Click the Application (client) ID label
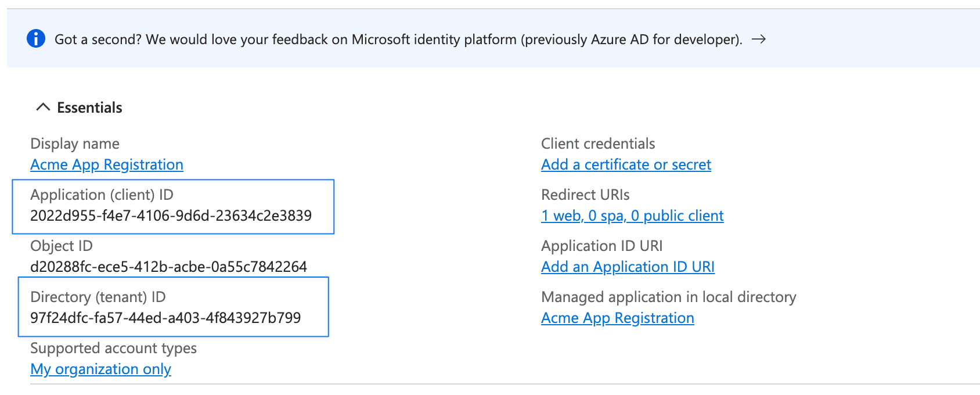980x395 pixels. [102, 195]
